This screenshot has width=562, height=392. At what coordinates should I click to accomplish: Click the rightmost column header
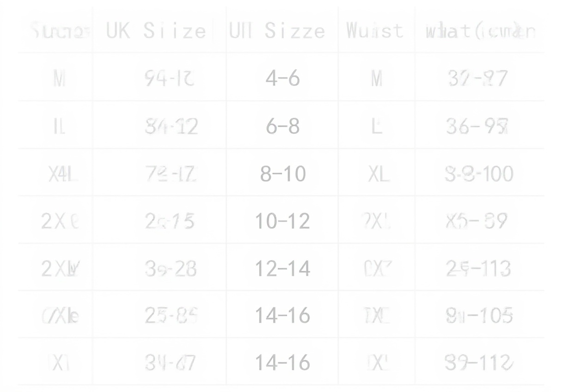point(481,31)
